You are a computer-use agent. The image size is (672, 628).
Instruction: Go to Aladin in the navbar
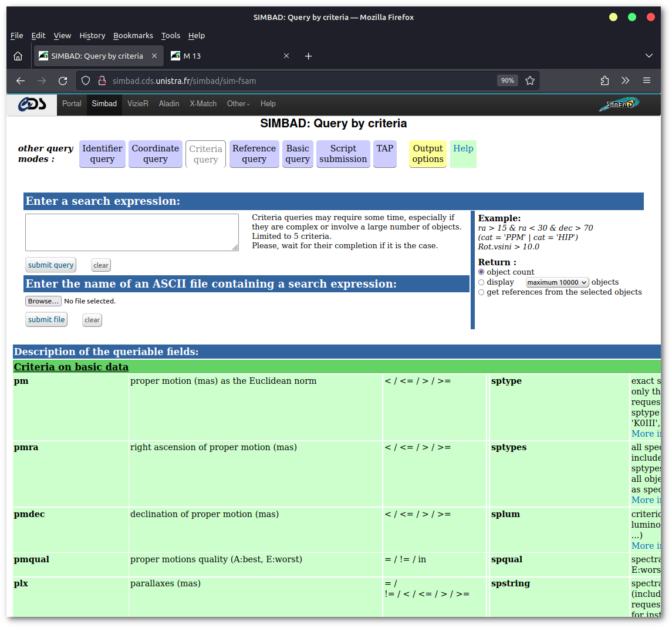[x=169, y=104]
